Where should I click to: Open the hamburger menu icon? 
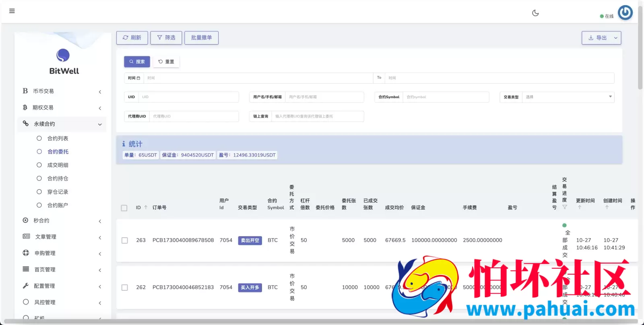12,11
